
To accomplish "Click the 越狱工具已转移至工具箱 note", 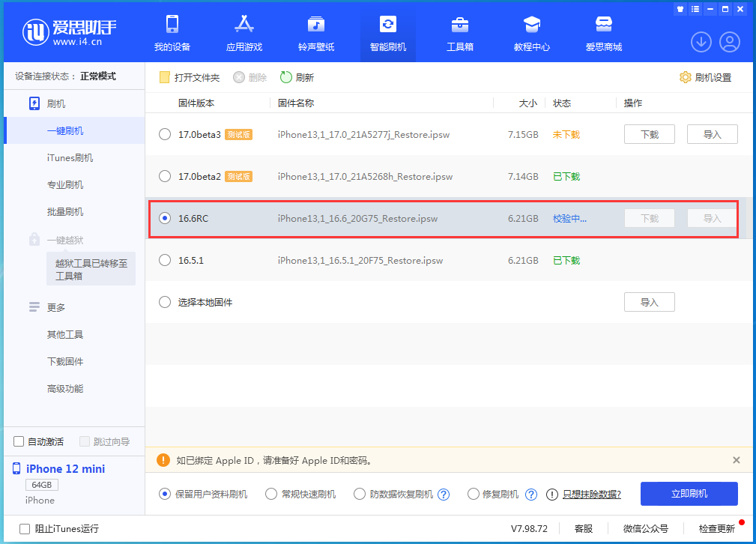I will coord(91,269).
